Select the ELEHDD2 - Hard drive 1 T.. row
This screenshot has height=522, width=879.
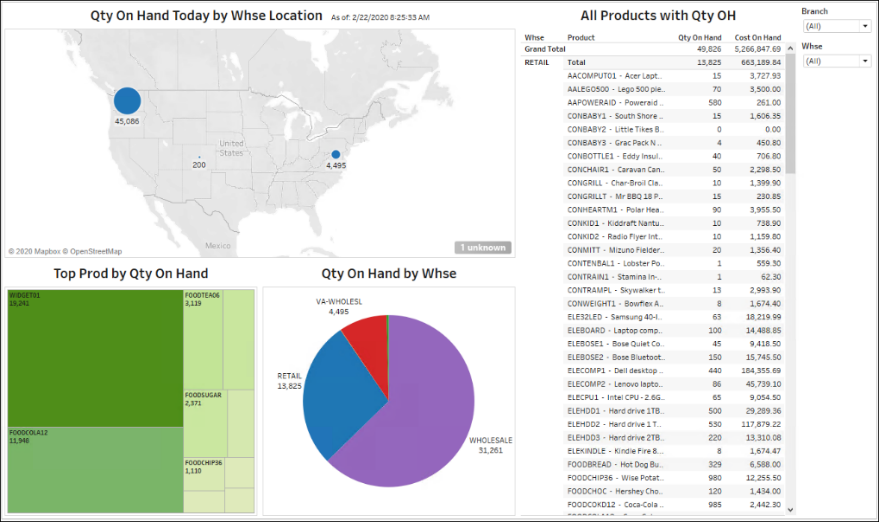pyautogui.click(x=674, y=424)
